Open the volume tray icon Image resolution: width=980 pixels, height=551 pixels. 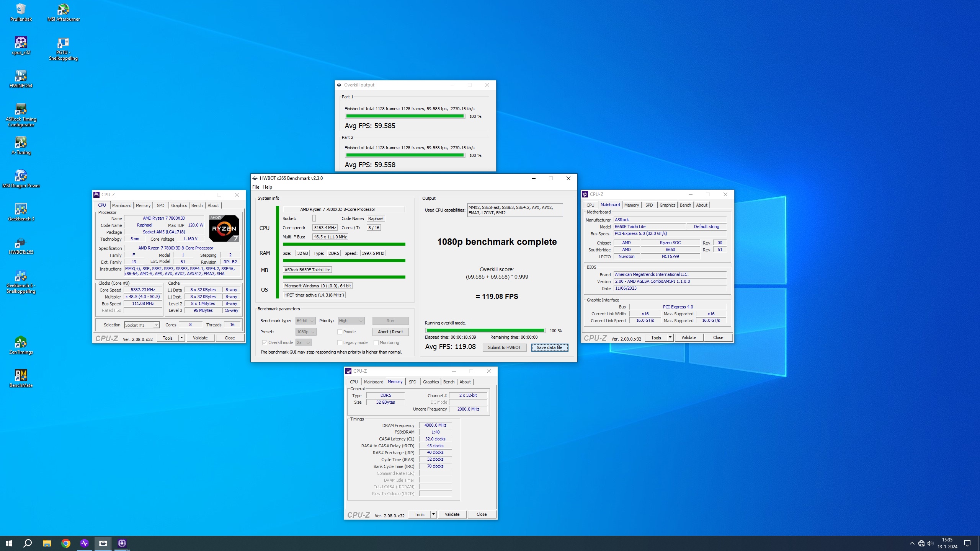(x=930, y=543)
